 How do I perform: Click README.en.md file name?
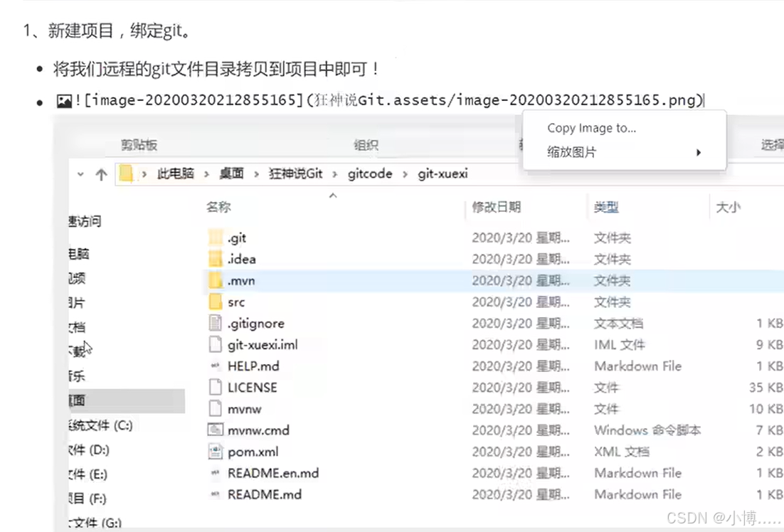273,473
